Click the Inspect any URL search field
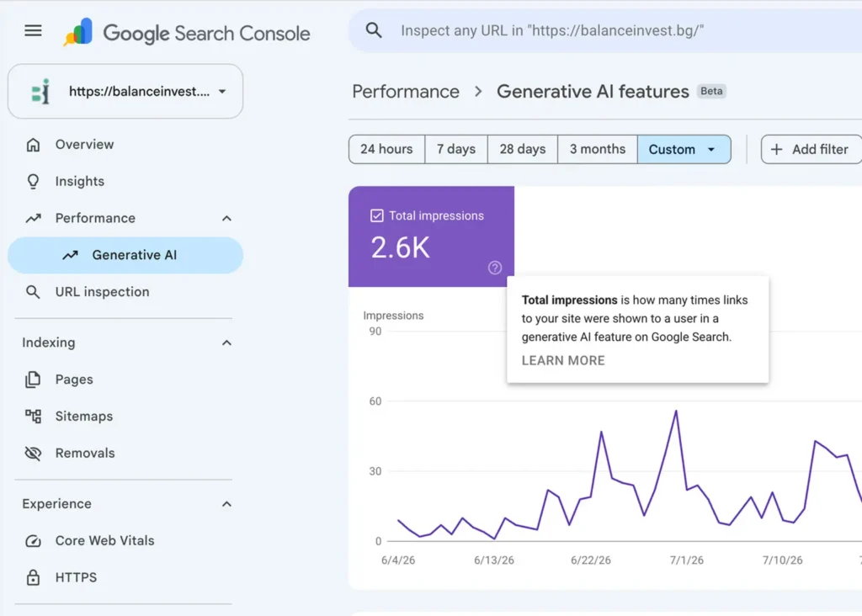The image size is (862, 616). (604, 30)
